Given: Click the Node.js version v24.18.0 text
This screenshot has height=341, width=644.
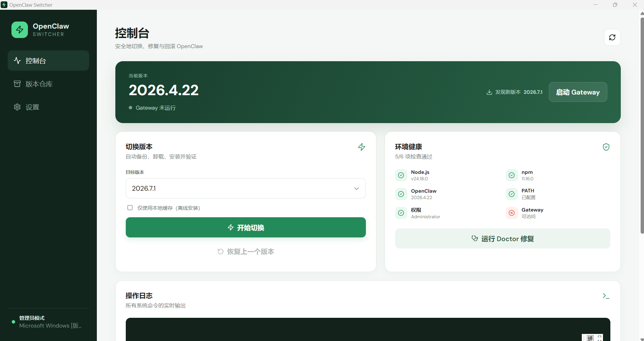Looking at the screenshot, I should [419, 179].
